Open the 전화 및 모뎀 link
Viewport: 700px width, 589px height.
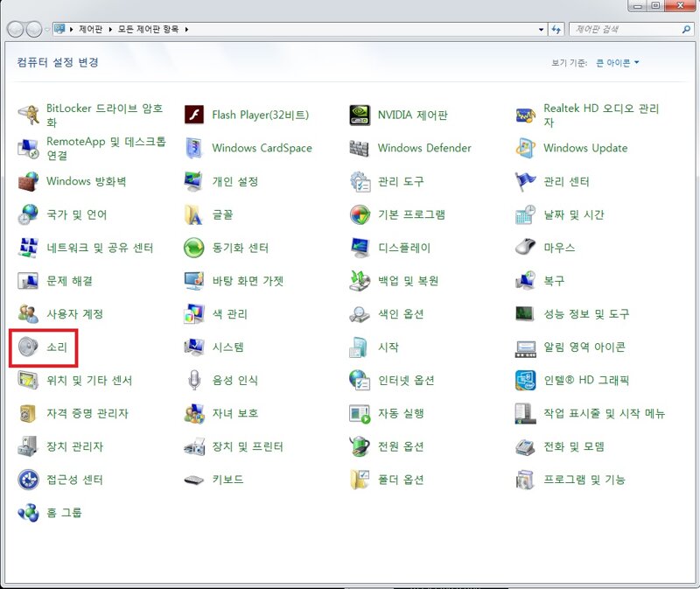click(574, 446)
